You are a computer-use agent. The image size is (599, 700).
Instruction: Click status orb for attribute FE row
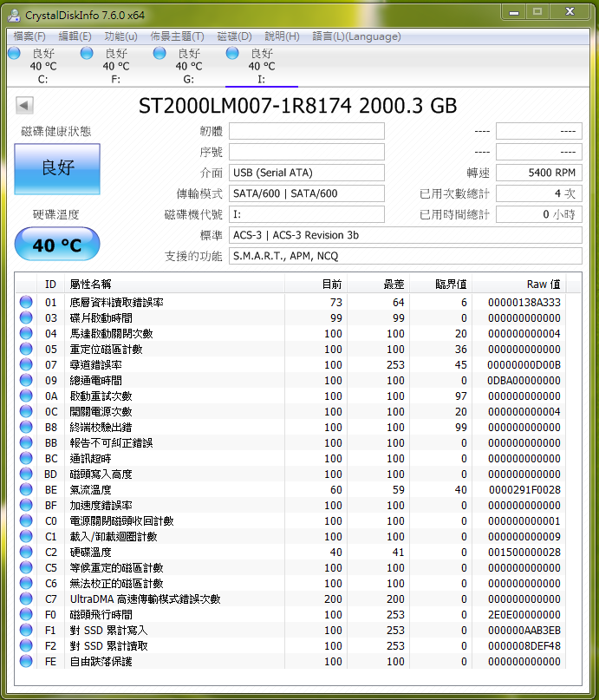26,662
